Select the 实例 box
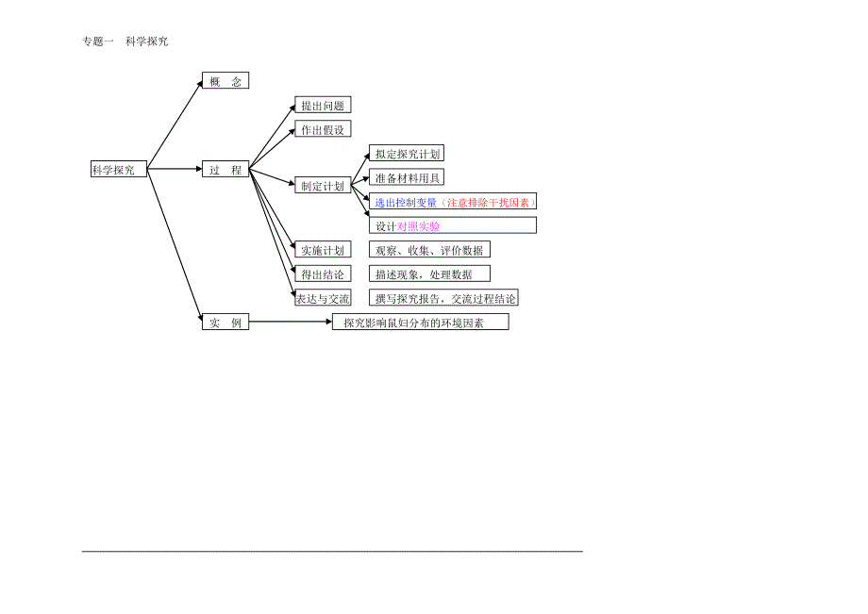The width and height of the screenshot is (868, 614). (225, 323)
